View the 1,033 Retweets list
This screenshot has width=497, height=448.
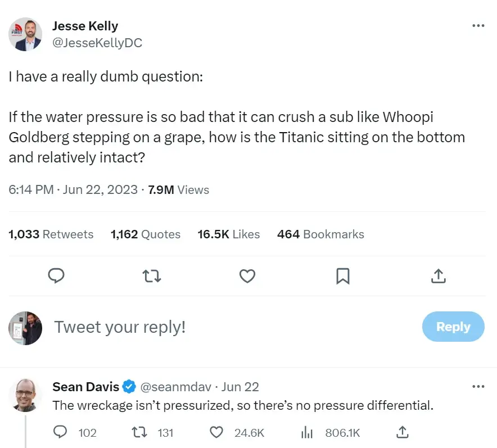coord(51,234)
